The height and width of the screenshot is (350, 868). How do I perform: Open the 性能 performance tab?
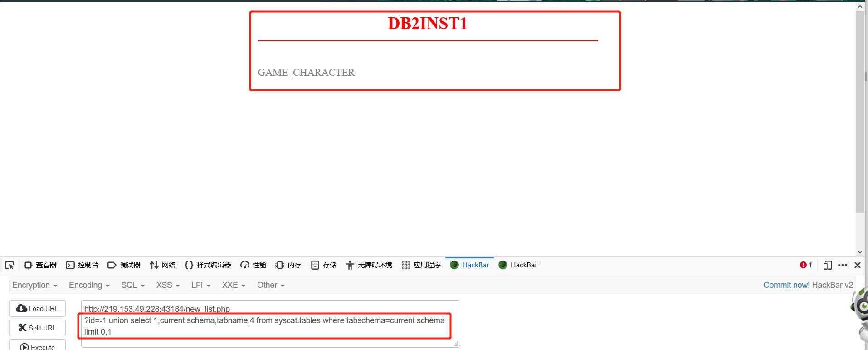[253, 265]
